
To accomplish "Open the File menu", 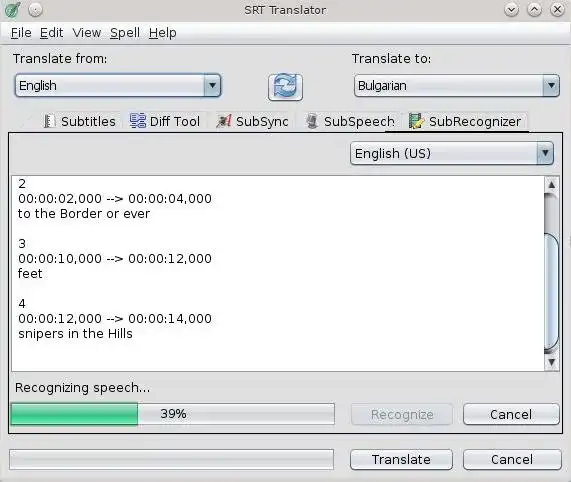I will click(21, 33).
